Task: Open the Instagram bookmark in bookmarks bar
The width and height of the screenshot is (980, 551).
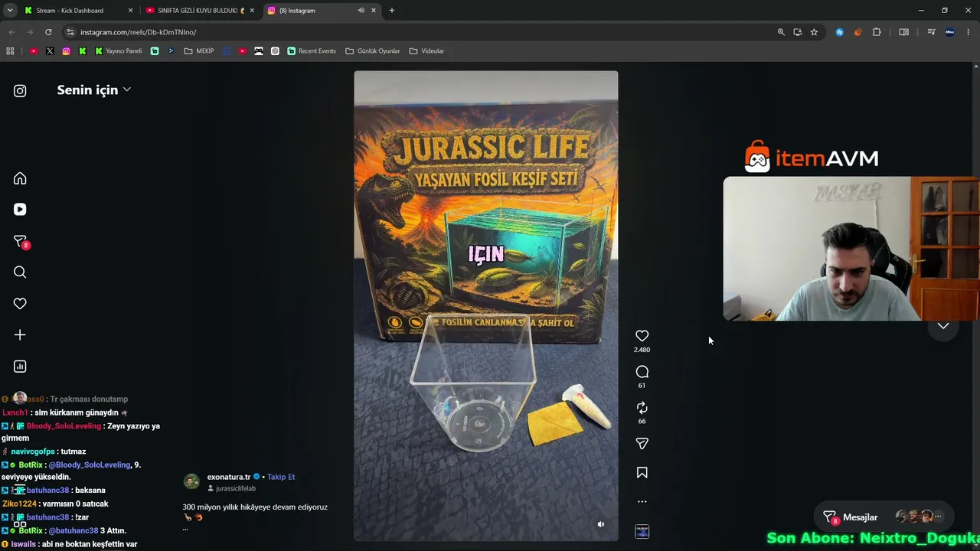Action: point(67,51)
